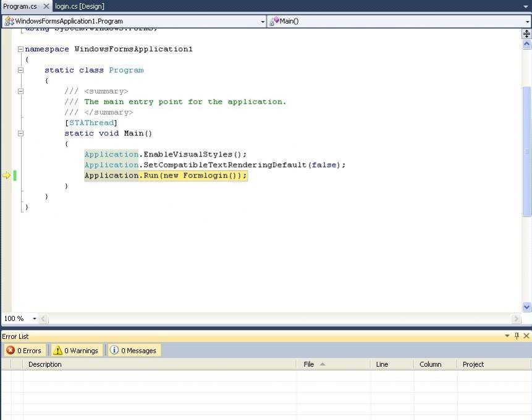Sort by the File column header
Screen dimensions: 532x420
[334, 364]
